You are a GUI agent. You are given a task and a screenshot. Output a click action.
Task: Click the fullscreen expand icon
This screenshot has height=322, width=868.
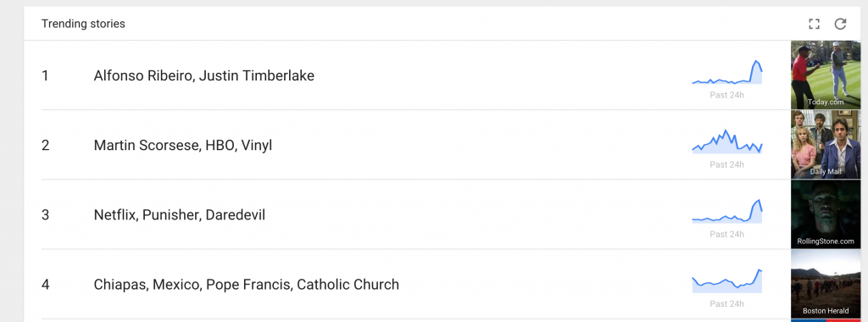point(814,24)
